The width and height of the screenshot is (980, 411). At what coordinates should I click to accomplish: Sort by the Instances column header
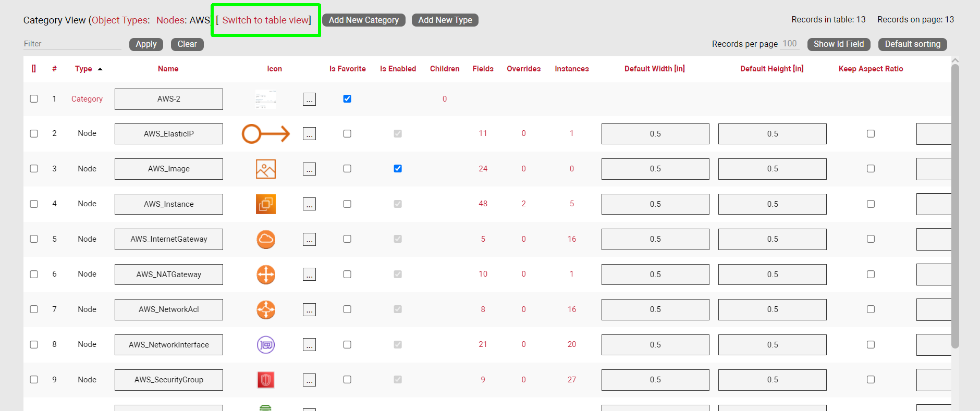click(571, 69)
